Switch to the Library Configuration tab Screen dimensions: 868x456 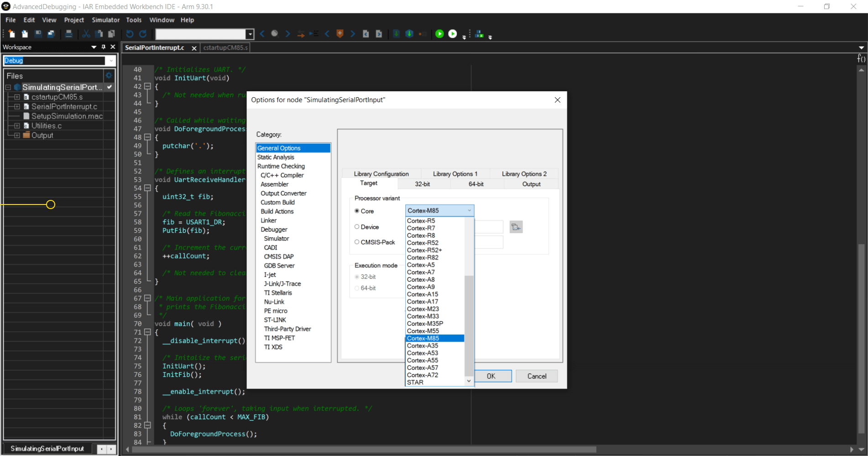click(381, 174)
